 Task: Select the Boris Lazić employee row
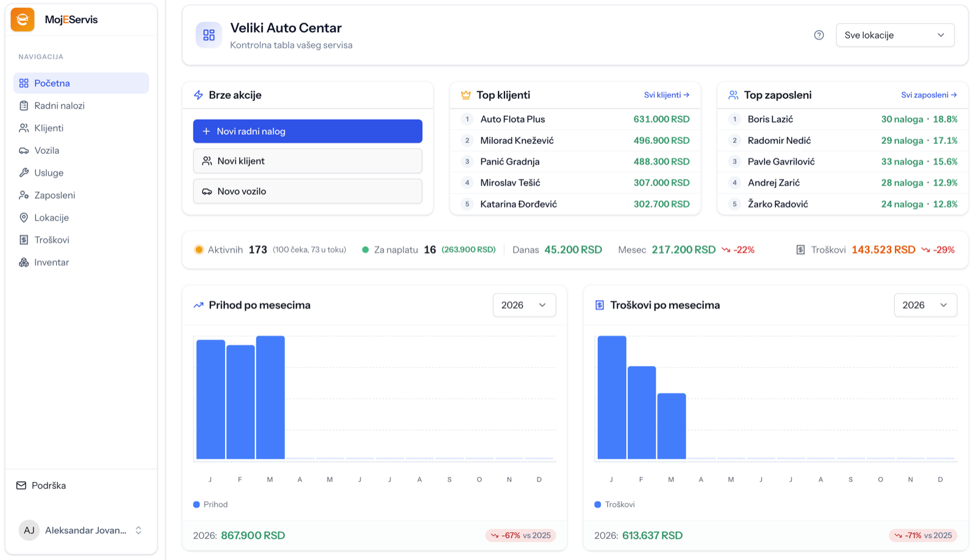tap(842, 119)
